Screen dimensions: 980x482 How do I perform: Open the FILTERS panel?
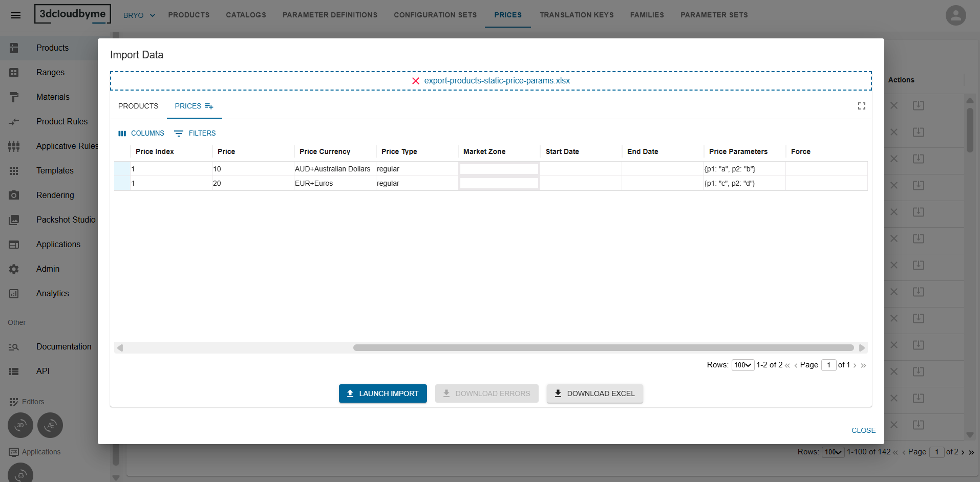click(195, 133)
